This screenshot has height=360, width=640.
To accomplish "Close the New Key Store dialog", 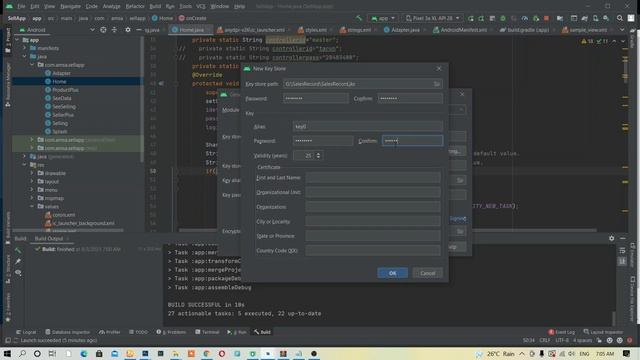I will [439, 69].
